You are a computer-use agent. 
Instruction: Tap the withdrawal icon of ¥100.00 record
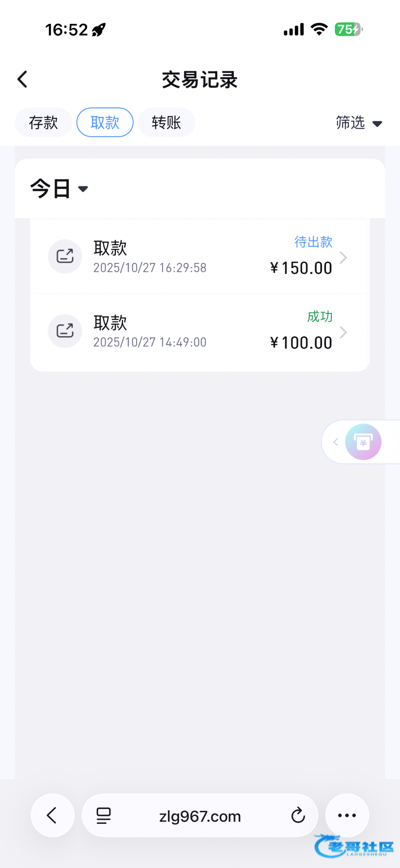coord(65,331)
